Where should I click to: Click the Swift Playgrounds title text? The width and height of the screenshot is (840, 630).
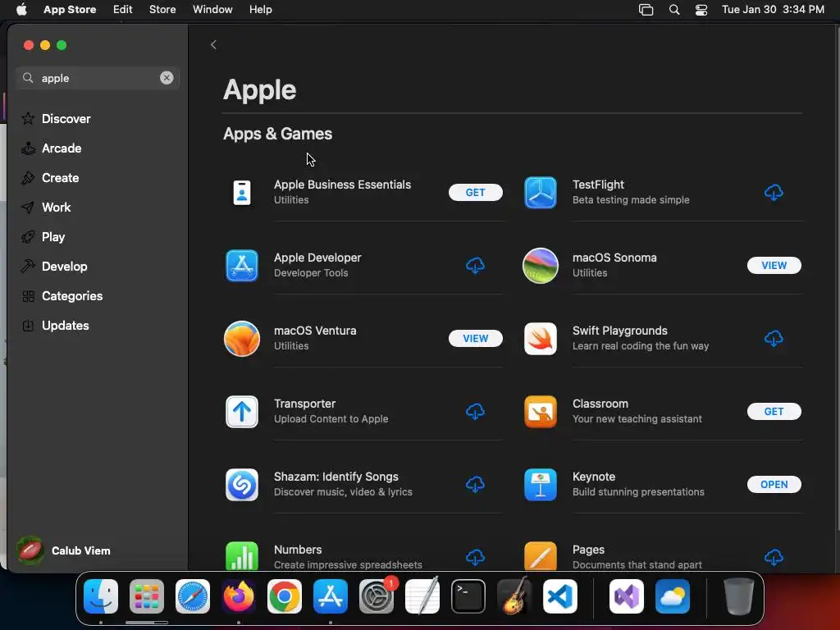(x=620, y=331)
